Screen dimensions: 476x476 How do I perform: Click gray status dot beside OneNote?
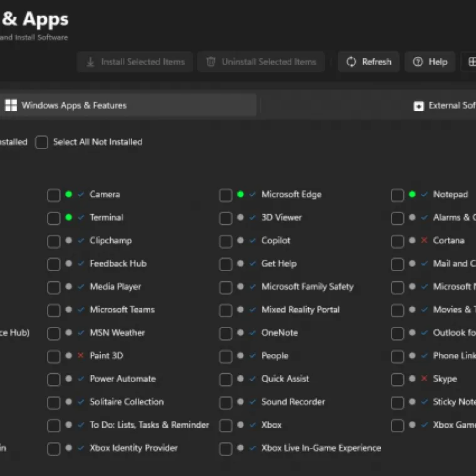tap(241, 333)
